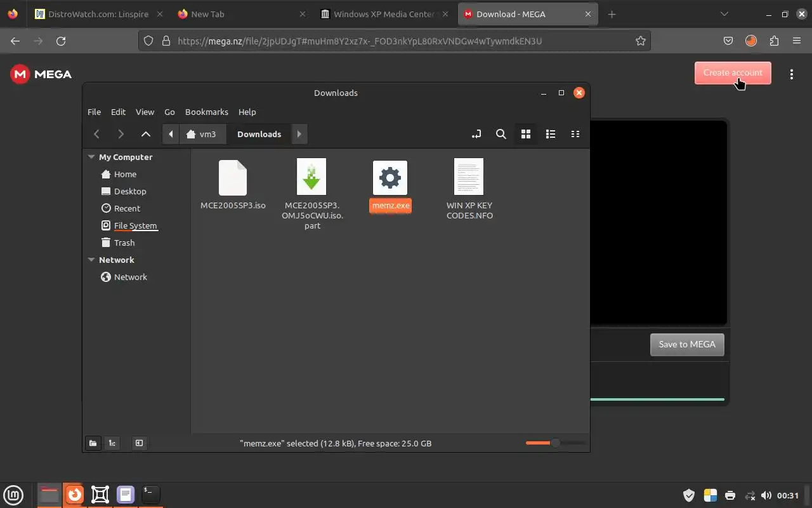
Task: Open the Edit menu
Action: [118, 112]
